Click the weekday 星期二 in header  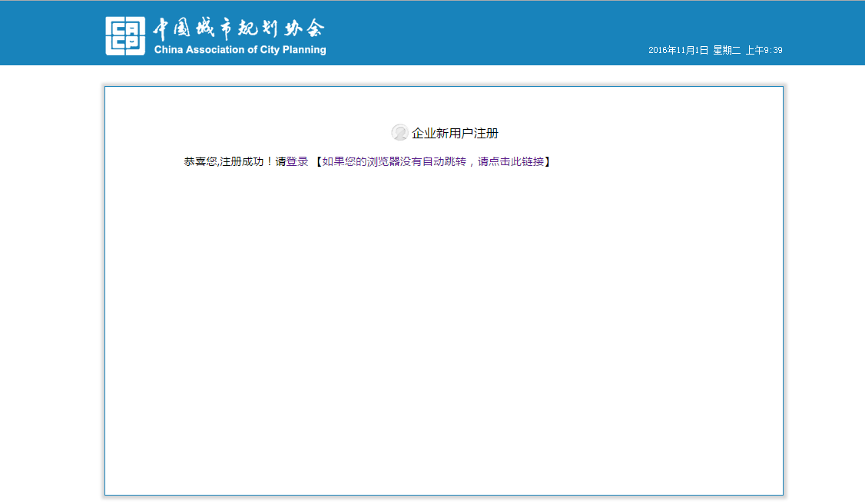point(727,51)
